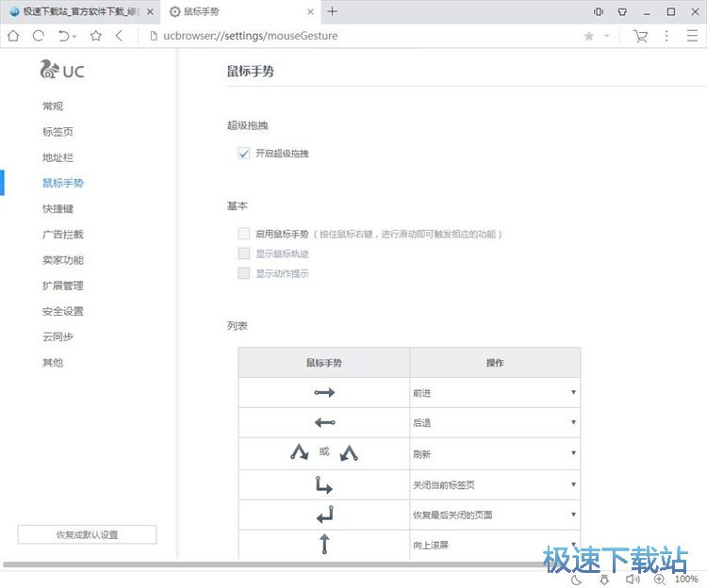This screenshot has width=707, height=588.
Task: Select 鼠标手势 in sidebar
Action: [62, 183]
